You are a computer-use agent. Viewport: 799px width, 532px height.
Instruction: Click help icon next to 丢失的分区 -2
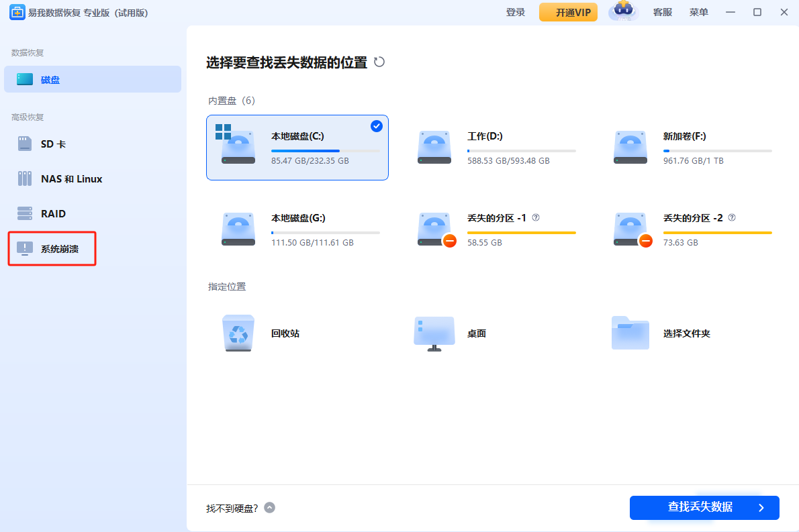pos(732,217)
